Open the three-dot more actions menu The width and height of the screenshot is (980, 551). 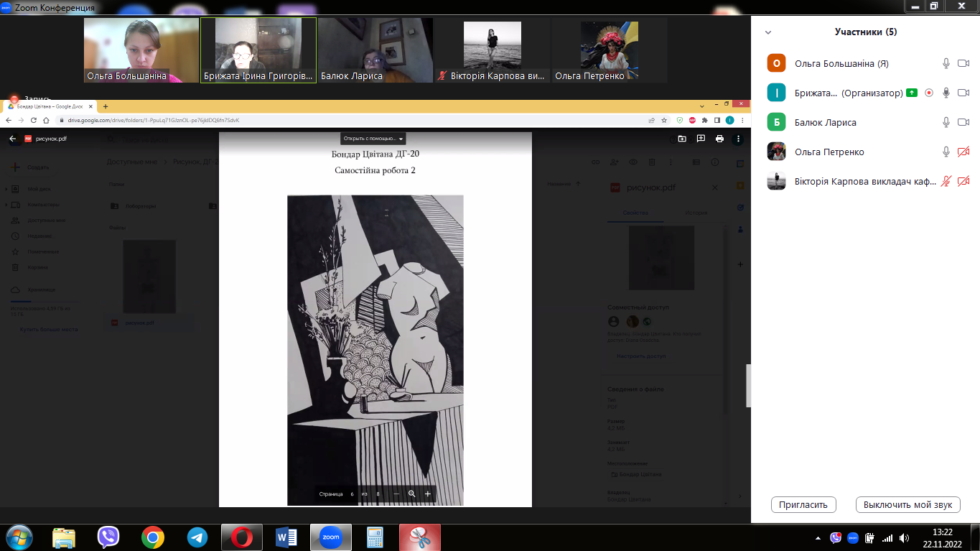coord(737,139)
